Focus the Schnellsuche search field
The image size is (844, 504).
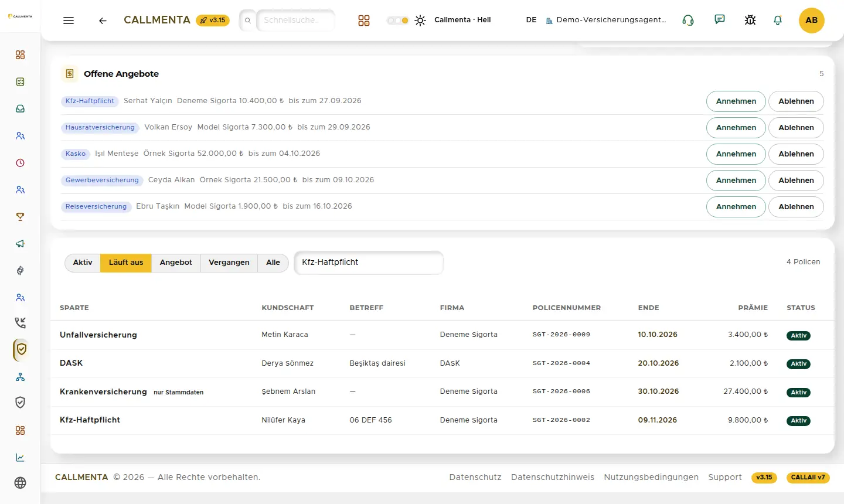pyautogui.click(x=295, y=21)
